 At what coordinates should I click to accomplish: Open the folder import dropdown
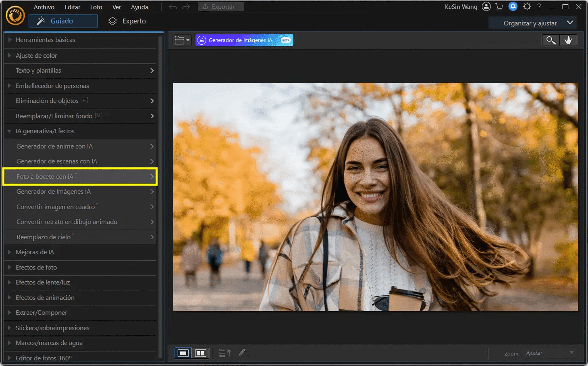point(182,40)
